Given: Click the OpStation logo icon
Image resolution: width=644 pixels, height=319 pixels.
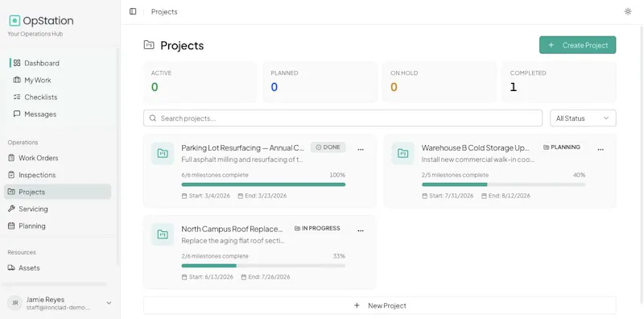Looking at the screenshot, I should pos(14,21).
